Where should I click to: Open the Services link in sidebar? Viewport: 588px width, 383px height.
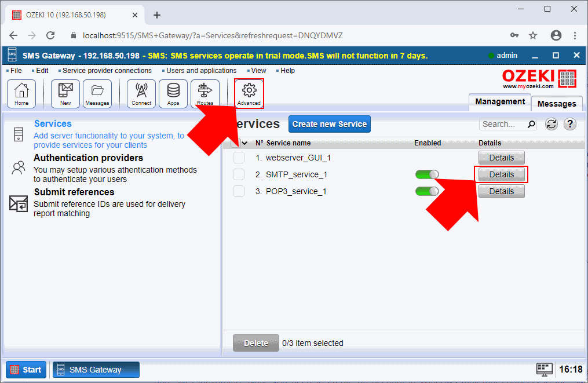point(53,124)
